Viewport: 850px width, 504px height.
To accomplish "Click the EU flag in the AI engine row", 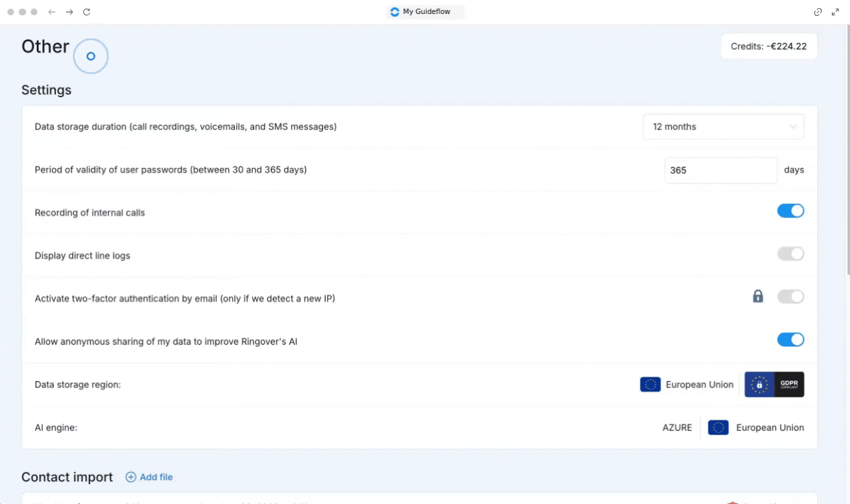I will click(x=718, y=428).
